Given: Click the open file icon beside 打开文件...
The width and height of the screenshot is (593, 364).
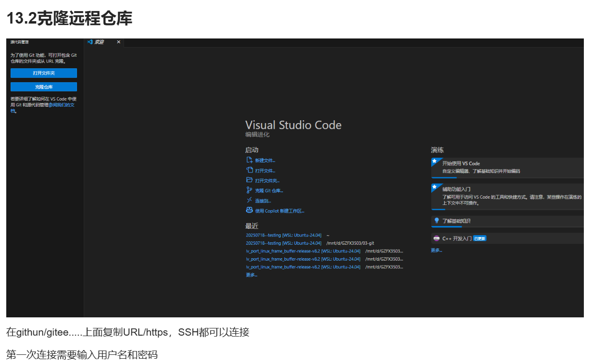Looking at the screenshot, I should click(x=249, y=170).
